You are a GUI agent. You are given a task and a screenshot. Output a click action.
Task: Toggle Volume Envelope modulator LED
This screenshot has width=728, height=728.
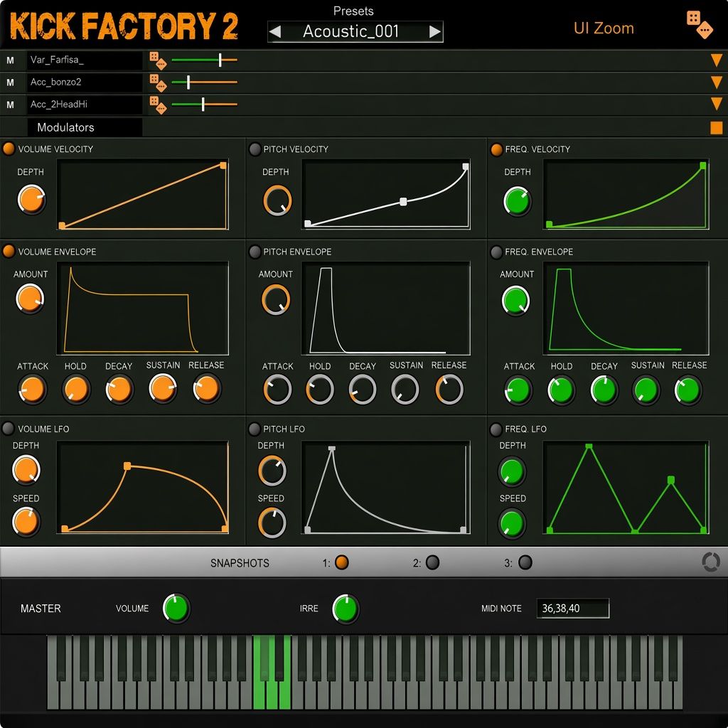pos(9,251)
